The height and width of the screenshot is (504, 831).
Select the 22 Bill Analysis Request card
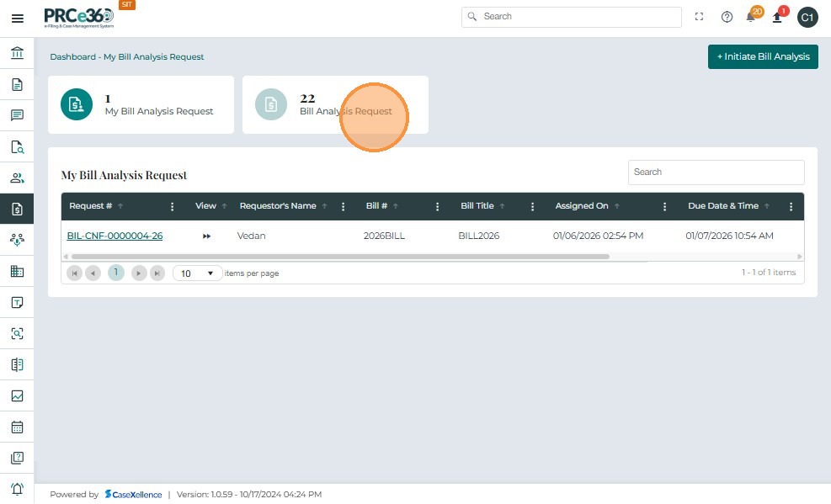335,105
